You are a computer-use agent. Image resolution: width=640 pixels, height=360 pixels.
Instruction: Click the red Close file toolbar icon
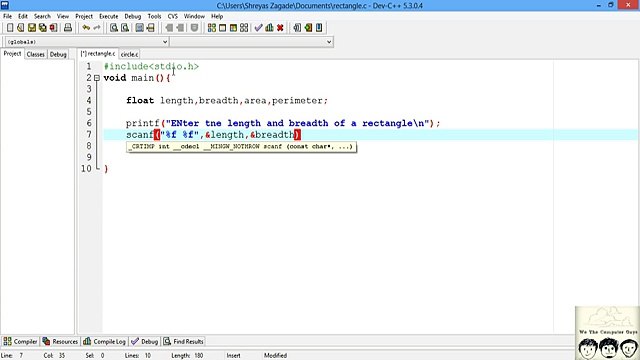[53, 28]
